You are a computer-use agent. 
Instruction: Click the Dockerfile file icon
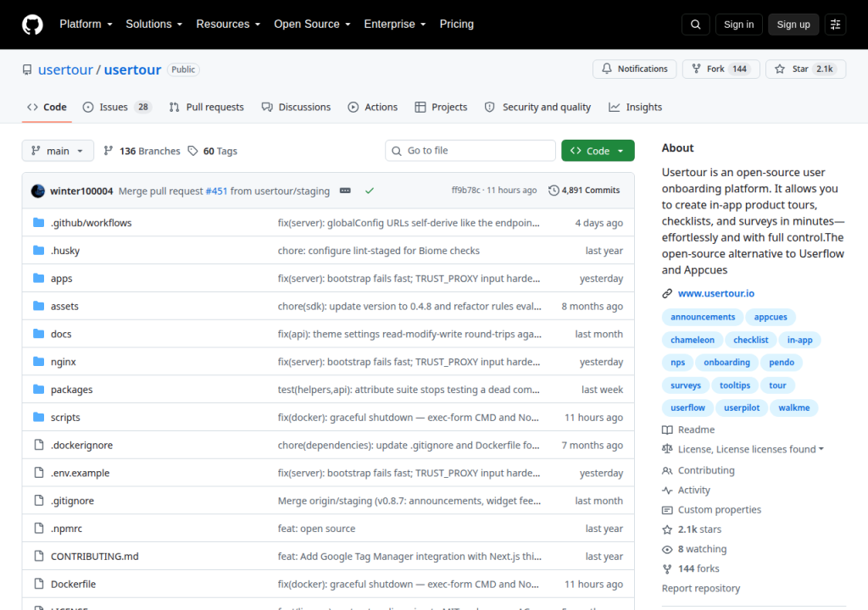39,584
